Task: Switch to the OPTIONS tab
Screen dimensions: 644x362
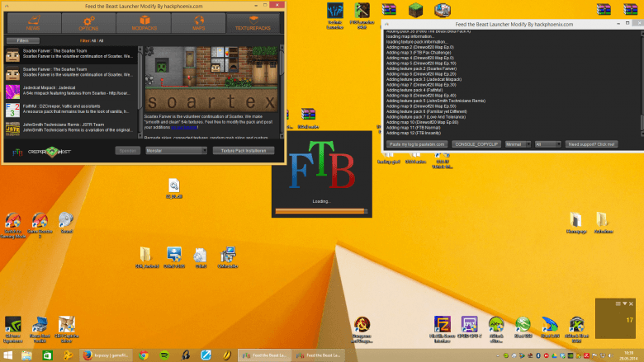Action: coord(88,23)
